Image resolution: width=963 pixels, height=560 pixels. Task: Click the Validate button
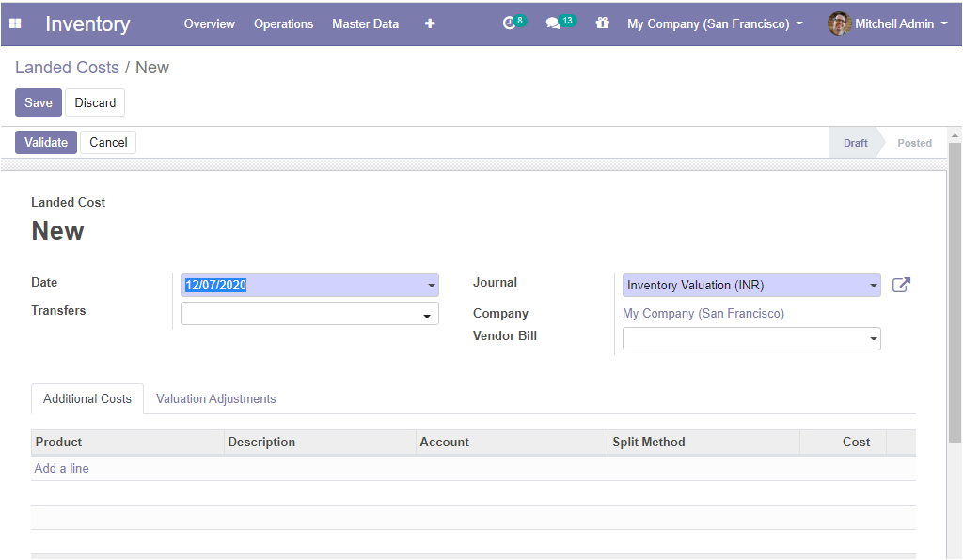pyautogui.click(x=46, y=142)
